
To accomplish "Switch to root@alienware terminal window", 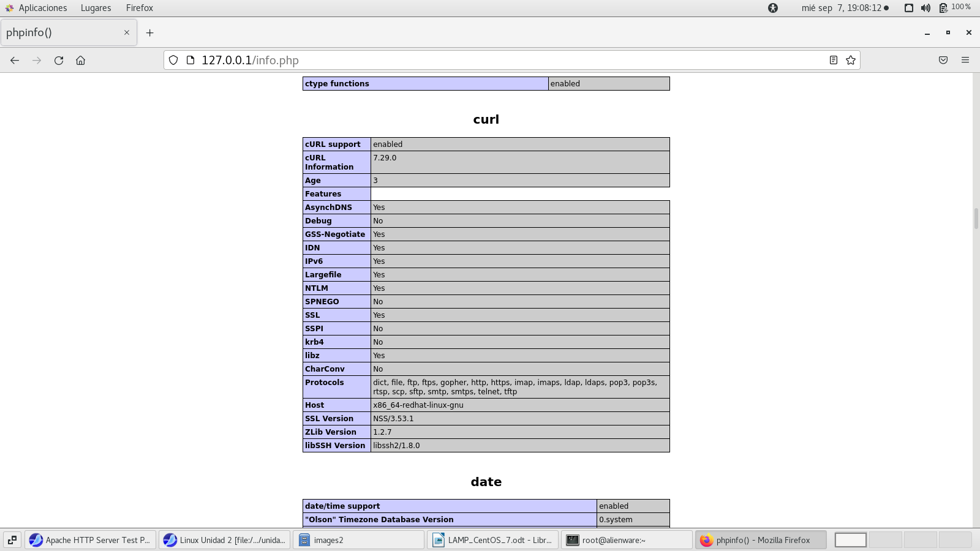I will pyautogui.click(x=626, y=540).
